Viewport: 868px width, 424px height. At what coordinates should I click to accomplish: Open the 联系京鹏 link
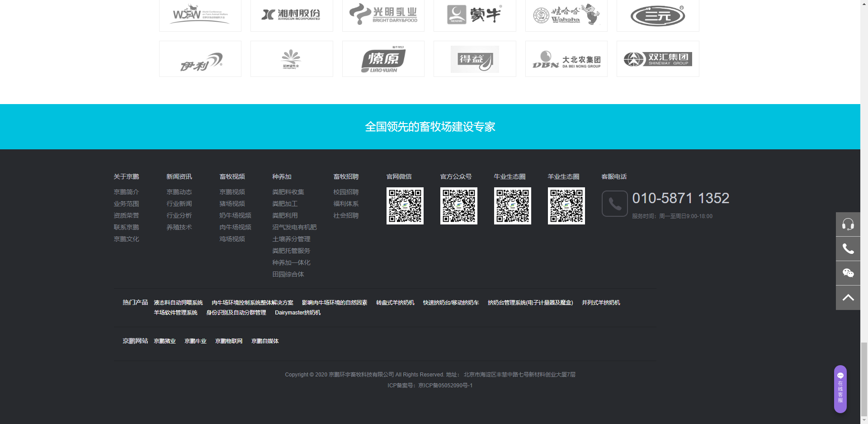[x=126, y=227]
